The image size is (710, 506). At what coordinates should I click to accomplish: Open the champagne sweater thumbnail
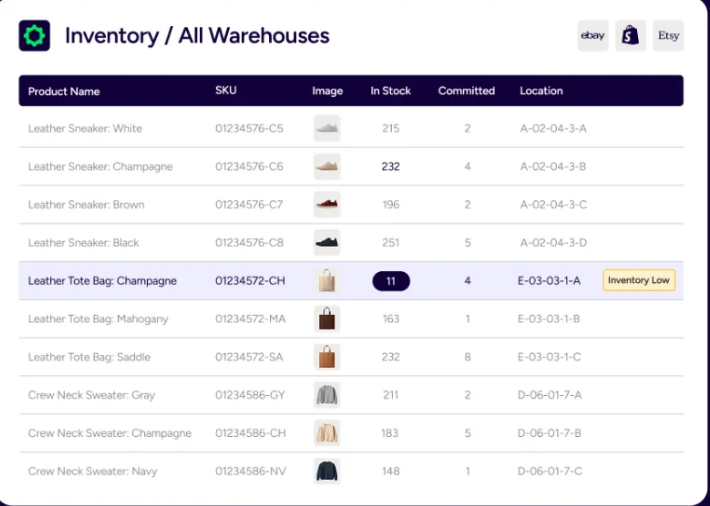[327, 433]
